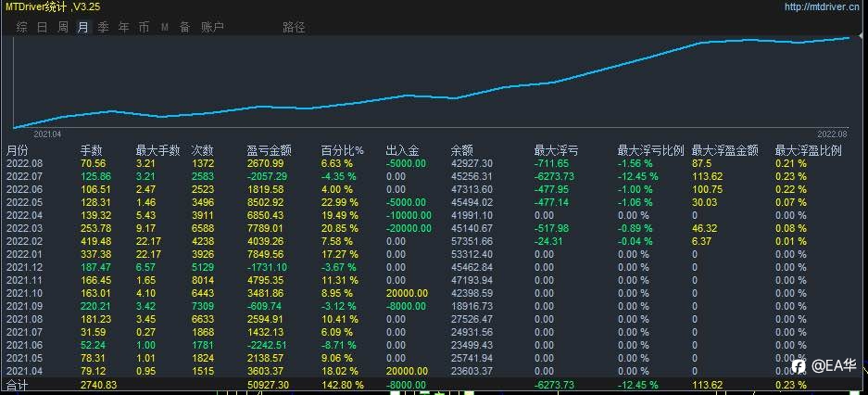
Task: Click floating profit ratio 0.22 %
Action: pos(790,190)
